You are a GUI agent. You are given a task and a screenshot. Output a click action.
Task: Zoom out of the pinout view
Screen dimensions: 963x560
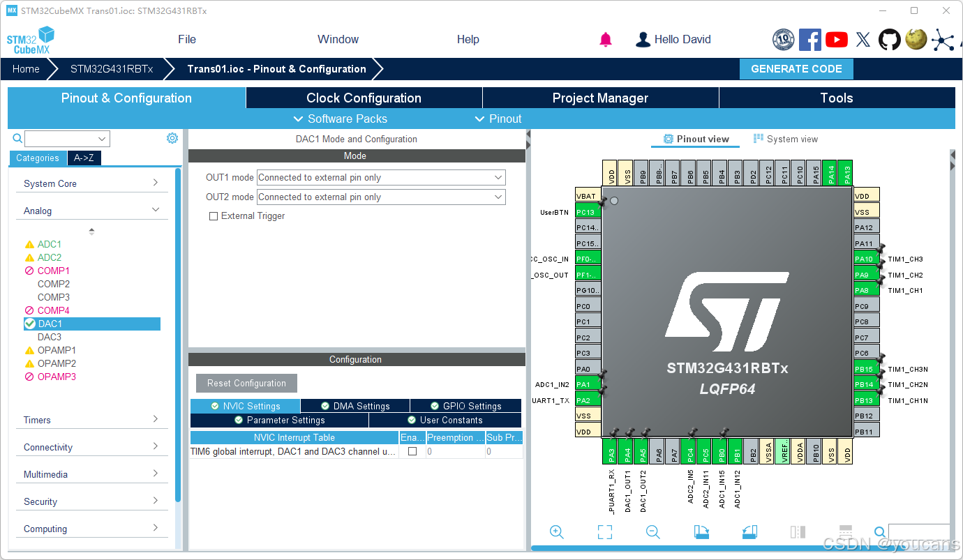pos(653,532)
